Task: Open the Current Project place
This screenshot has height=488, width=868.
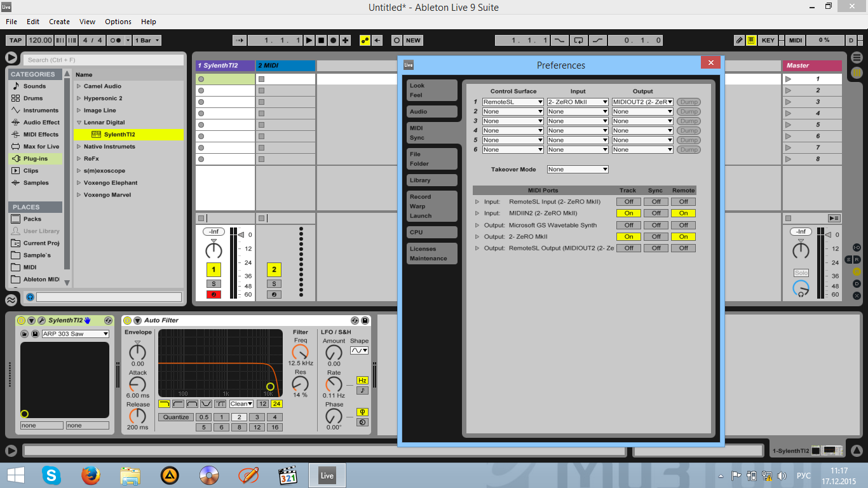Action: [35, 243]
